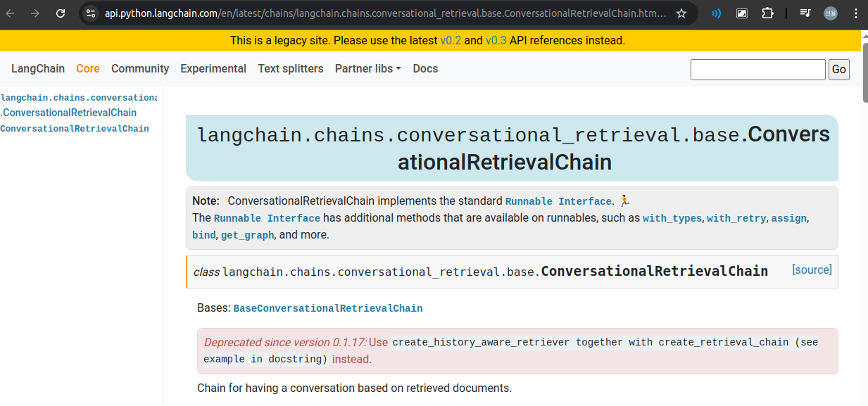Click the address bar URL field
Screen dimensions: 868x406
pyautogui.click(x=385, y=13)
